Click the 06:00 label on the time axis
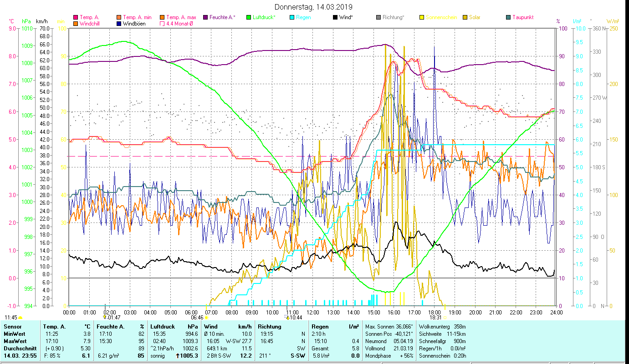Viewport: 629px width, 364px height. tap(191, 312)
